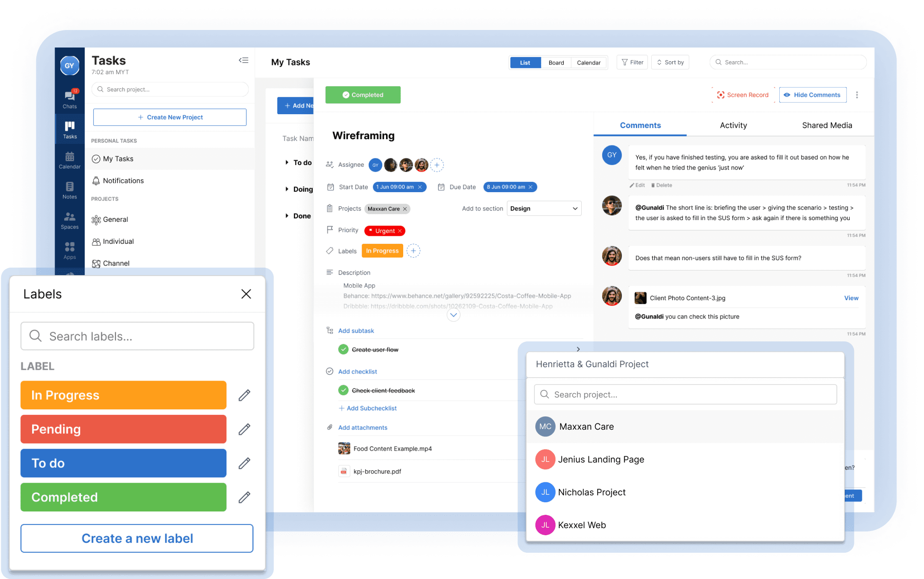Go to Spaces in the sidebar
This screenshot has height=579, width=924.
pyautogui.click(x=70, y=220)
